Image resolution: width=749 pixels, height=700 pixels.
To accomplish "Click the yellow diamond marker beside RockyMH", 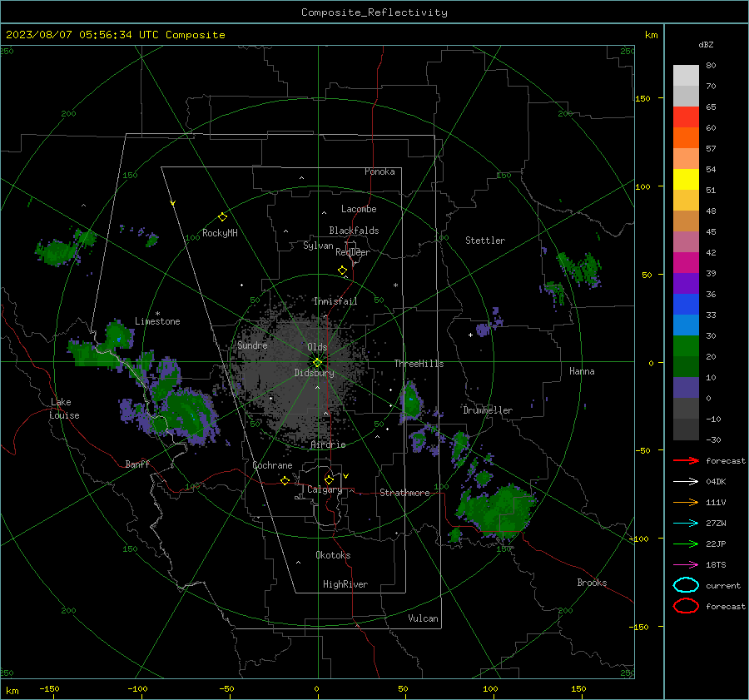I will 222,217.
